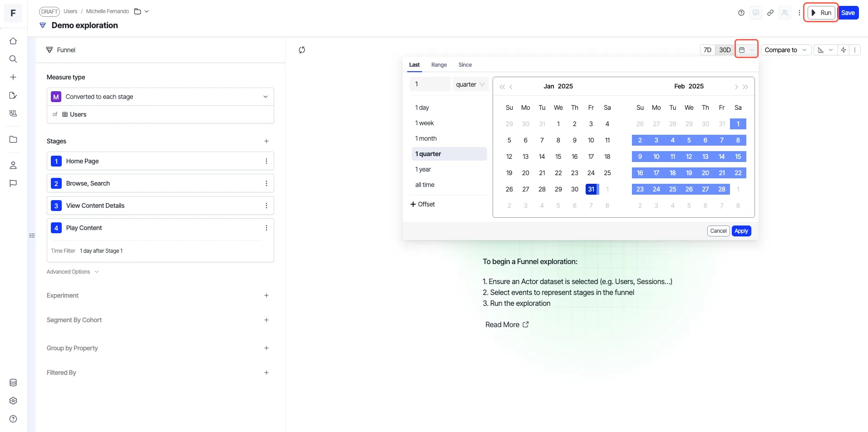Go to the previous month in the calendar
This screenshot has width=868, height=432.
tap(511, 87)
